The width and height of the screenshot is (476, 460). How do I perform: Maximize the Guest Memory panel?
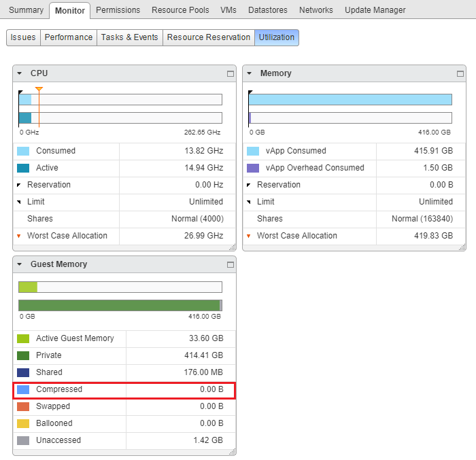231,264
